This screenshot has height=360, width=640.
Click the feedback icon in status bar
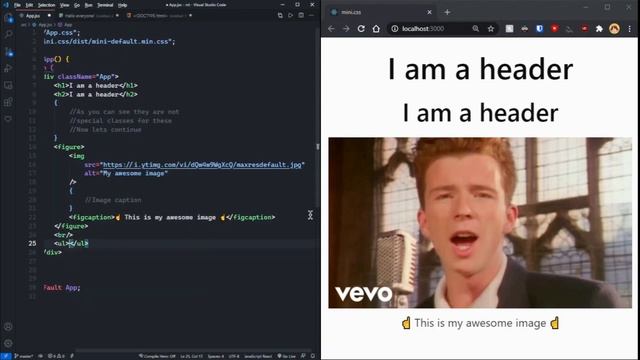pyautogui.click(x=303, y=356)
